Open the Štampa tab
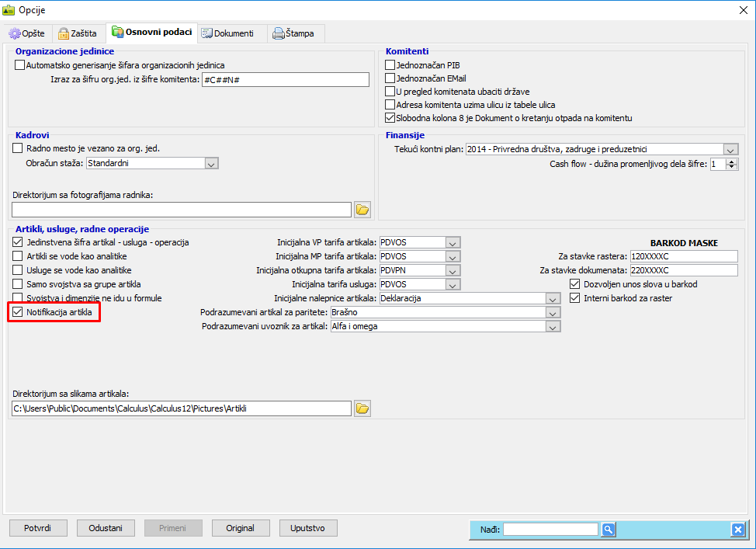The width and height of the screenshot is (756, 549). (297, 33)
